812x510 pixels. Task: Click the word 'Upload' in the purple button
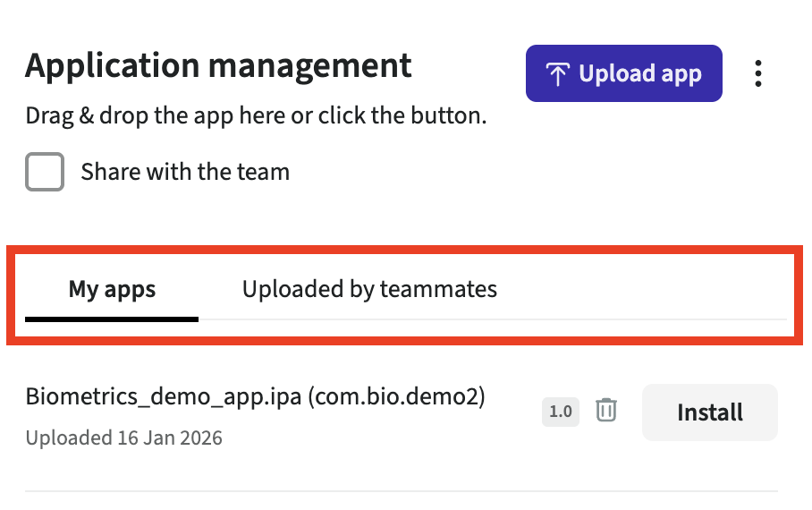point(607,73)
